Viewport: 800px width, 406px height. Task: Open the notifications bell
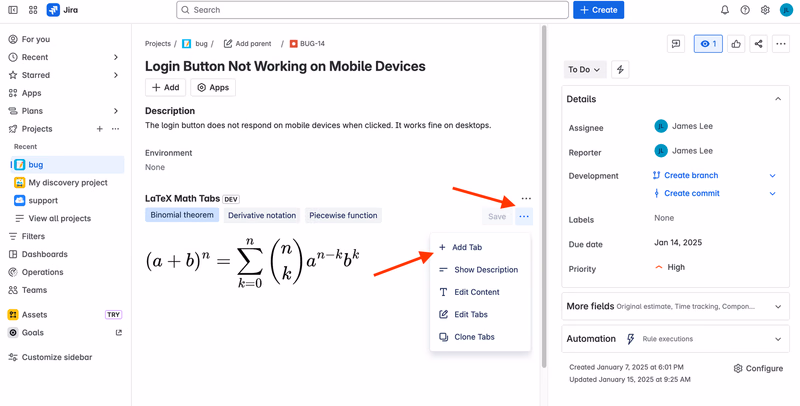click(725, 10)
